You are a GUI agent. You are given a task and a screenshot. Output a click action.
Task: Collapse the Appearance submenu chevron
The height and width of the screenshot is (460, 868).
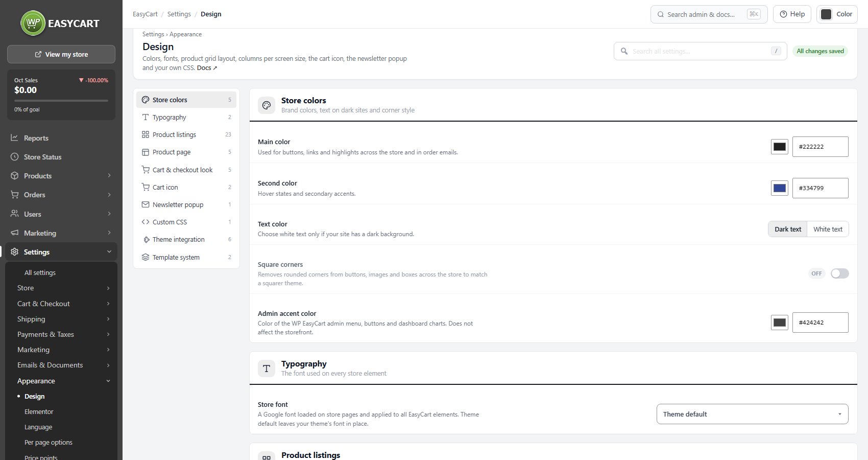(x=108, y=381)
